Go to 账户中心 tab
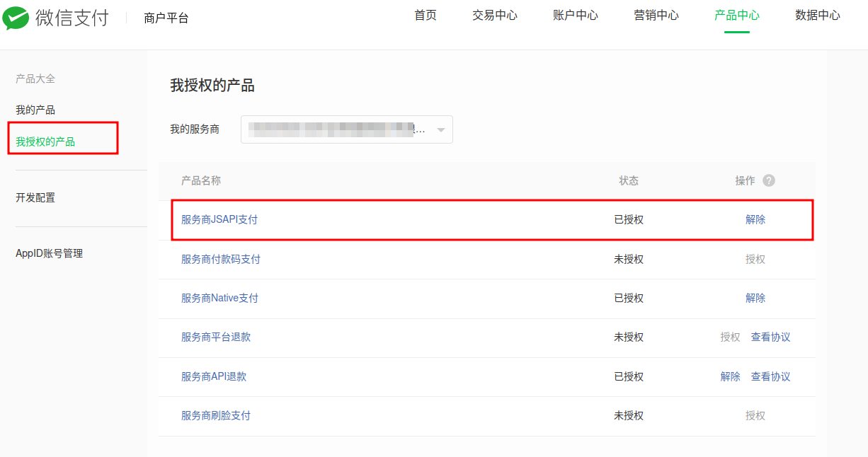Screen dimensions: 868x457 point(576,15)
